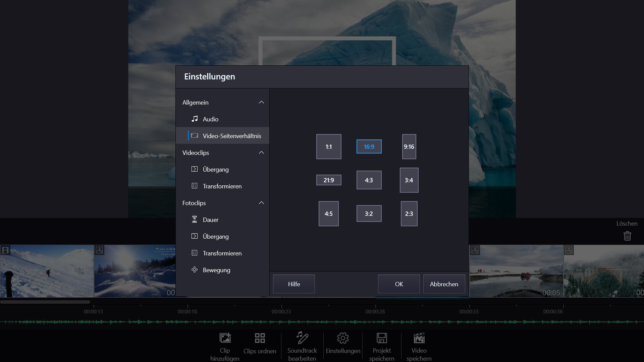The height and width of the screenshot is (362, 644).
Task: Collapse the Allgemein section
Action: pos(261,102)
